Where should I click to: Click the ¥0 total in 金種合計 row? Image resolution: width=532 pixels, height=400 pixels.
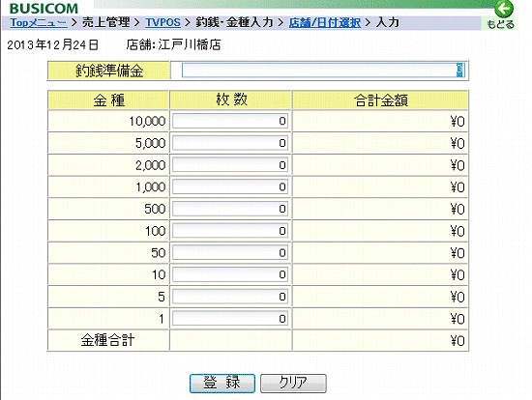point(458,341)
